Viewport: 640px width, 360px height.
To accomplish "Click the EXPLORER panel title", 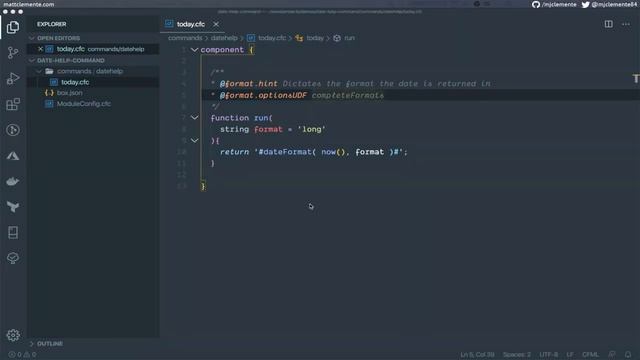I will point(51,24).
